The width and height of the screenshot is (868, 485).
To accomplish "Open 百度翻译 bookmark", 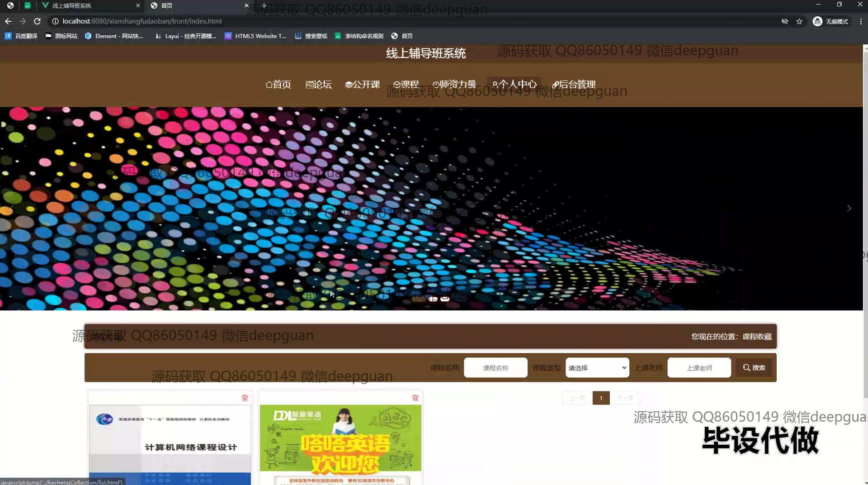I will click(x=21, y=36).
